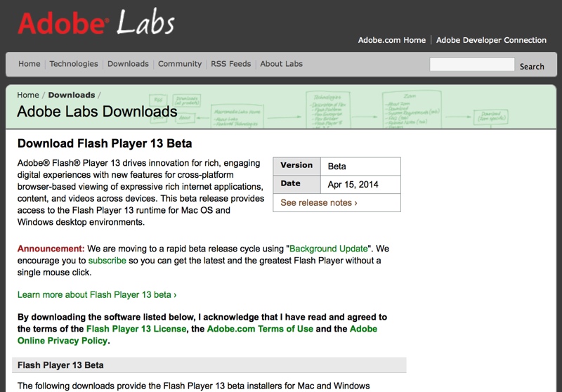Focus the site search input field

tap(472, 64)
